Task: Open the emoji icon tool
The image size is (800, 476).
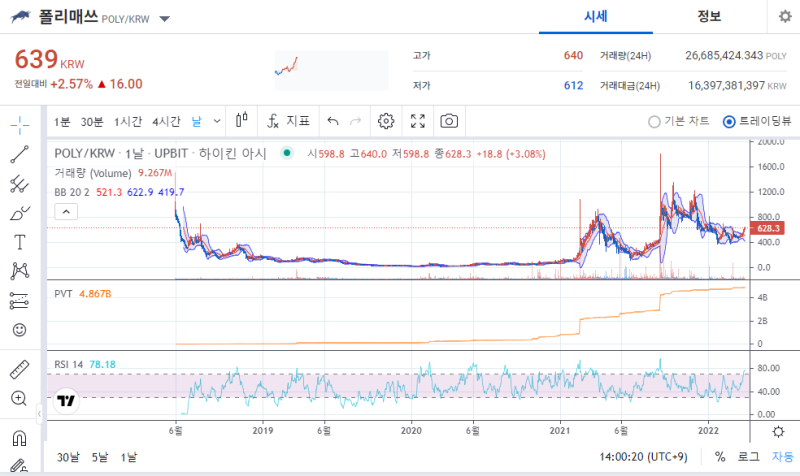Action: 19,330
